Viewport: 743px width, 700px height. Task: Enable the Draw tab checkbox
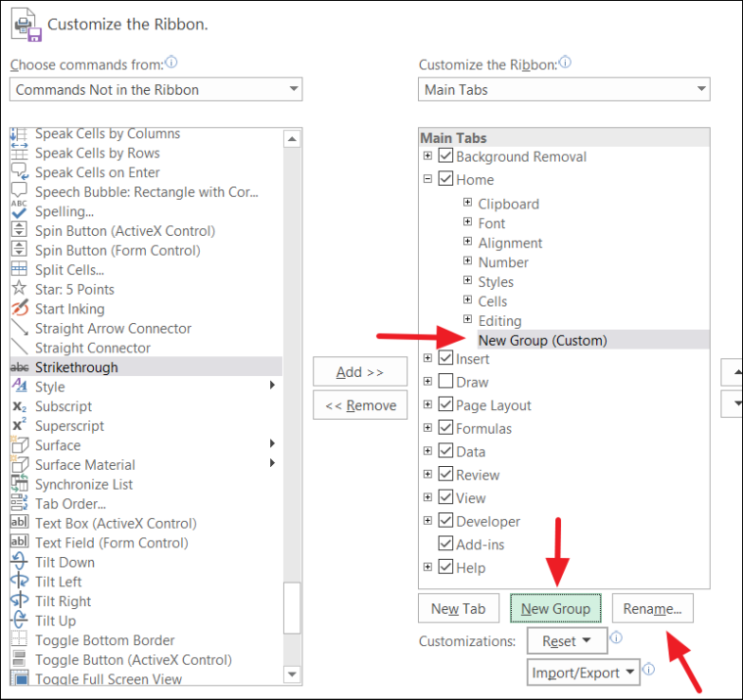pyautogui.click(x=445, y=381)
